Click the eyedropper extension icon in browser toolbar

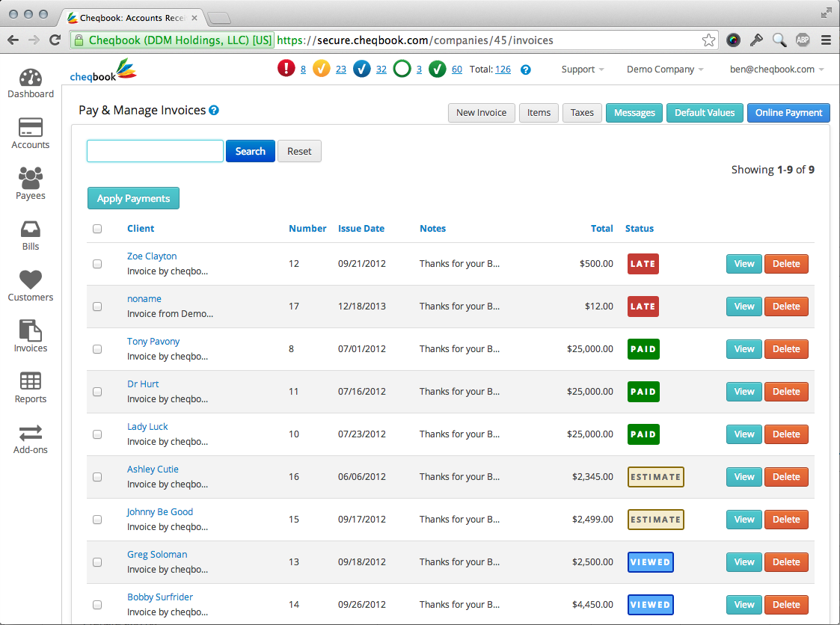tap(756, 40)
